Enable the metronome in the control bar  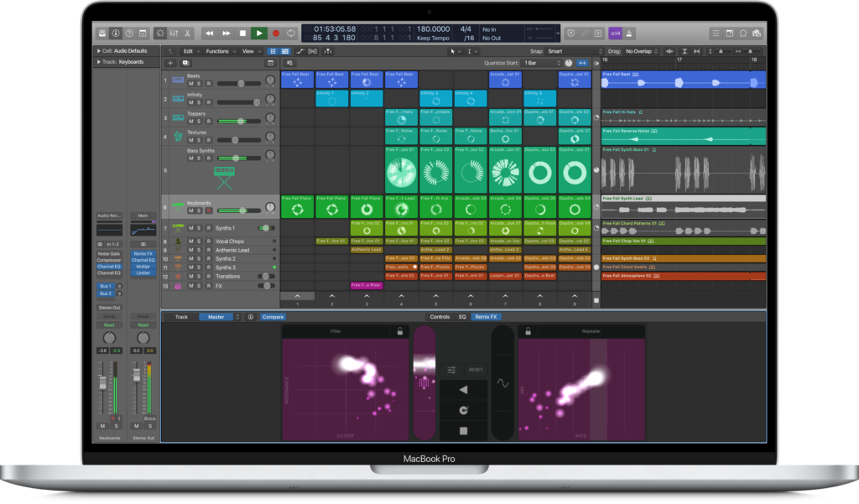click(x=629, y=33)
